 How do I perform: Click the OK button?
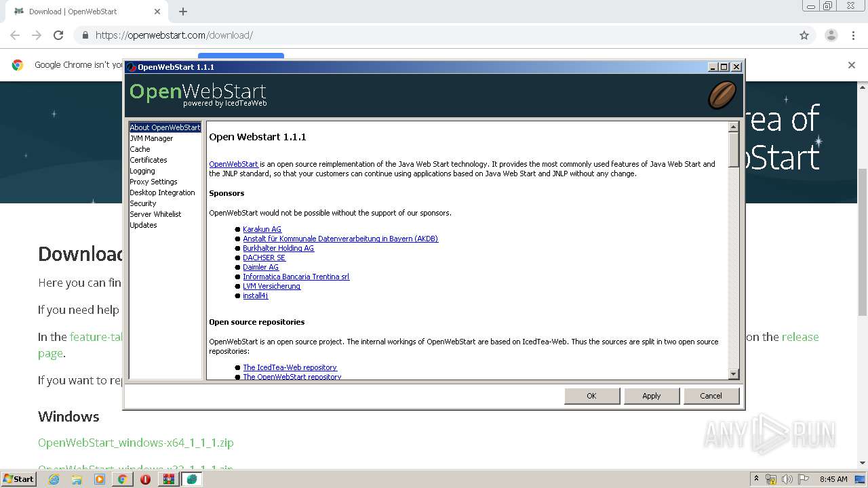tap(592, 396)
